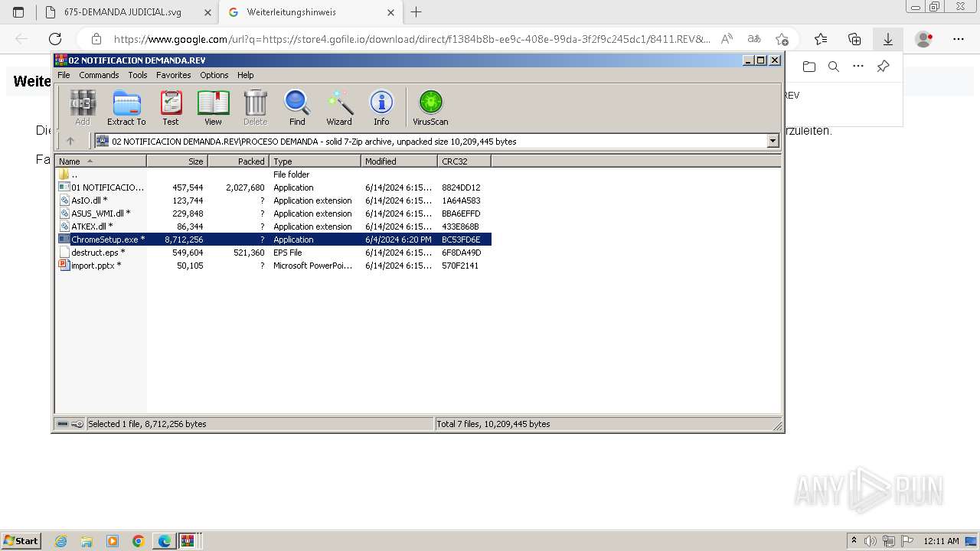Click the disk and key status bar icon
980x551 pixels.
[70, 424]
